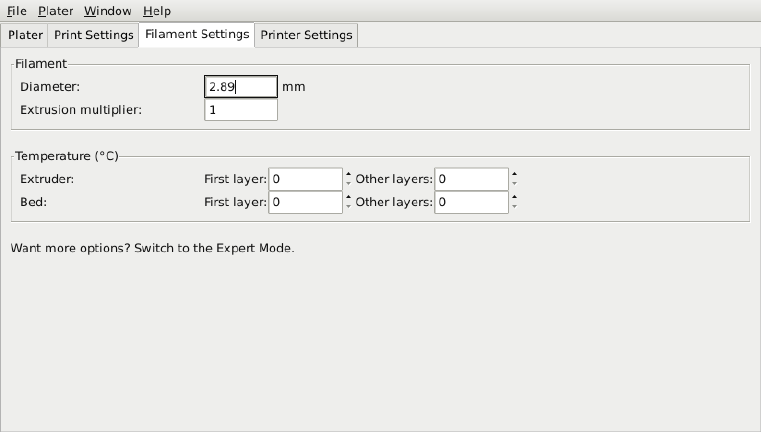Image resolution: width=761 pixels, height=432 pixels.
Task: Increase Extruder First layer temperature
Action: tap(348, 174)
